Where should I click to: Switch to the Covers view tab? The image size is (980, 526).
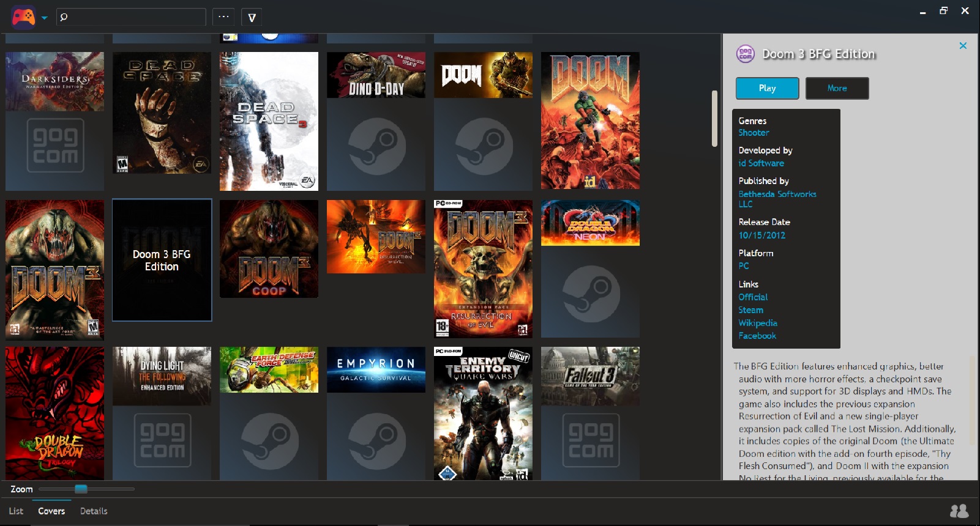click(x=51, y=511)
